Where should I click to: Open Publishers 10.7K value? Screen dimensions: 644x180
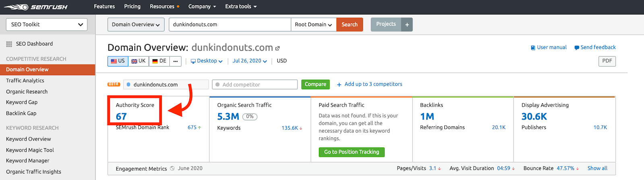click(x=600, y=127)
